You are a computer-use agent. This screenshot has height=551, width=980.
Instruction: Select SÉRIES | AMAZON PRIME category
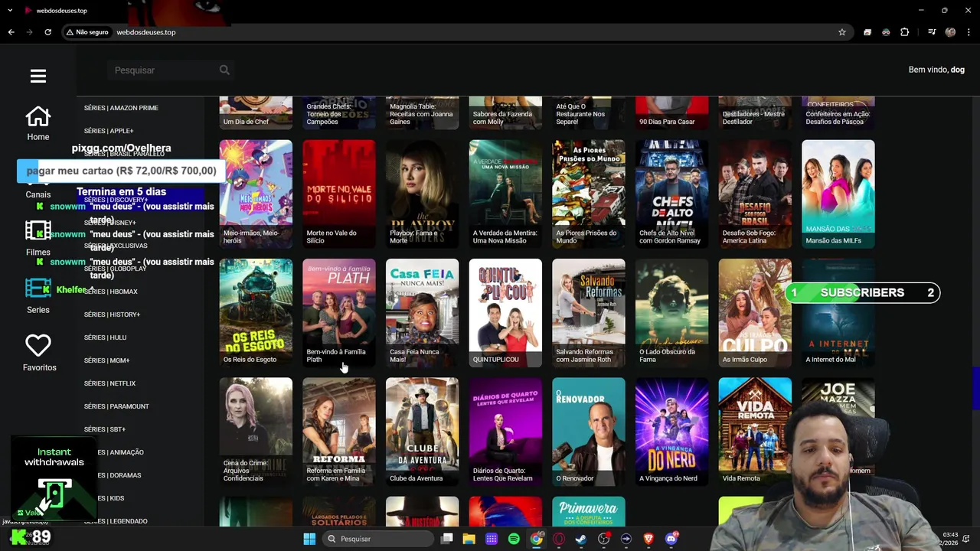[x=121, y=108]
